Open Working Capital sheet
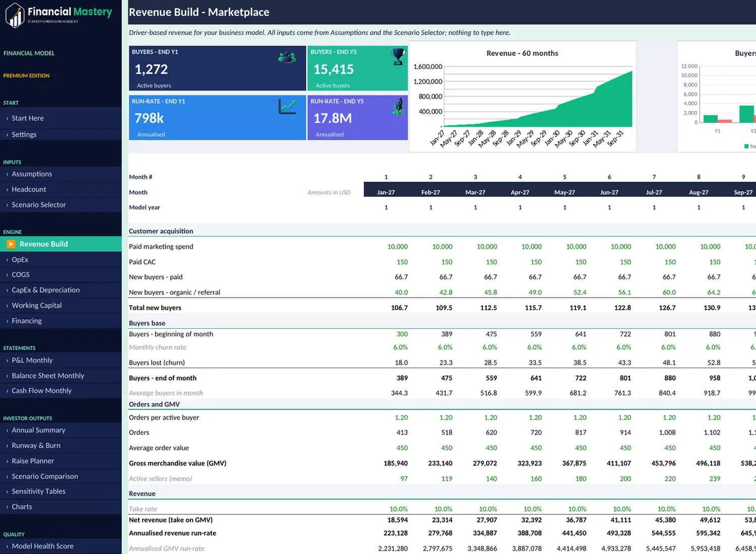 pyautogui.click(x=61, y=306)
